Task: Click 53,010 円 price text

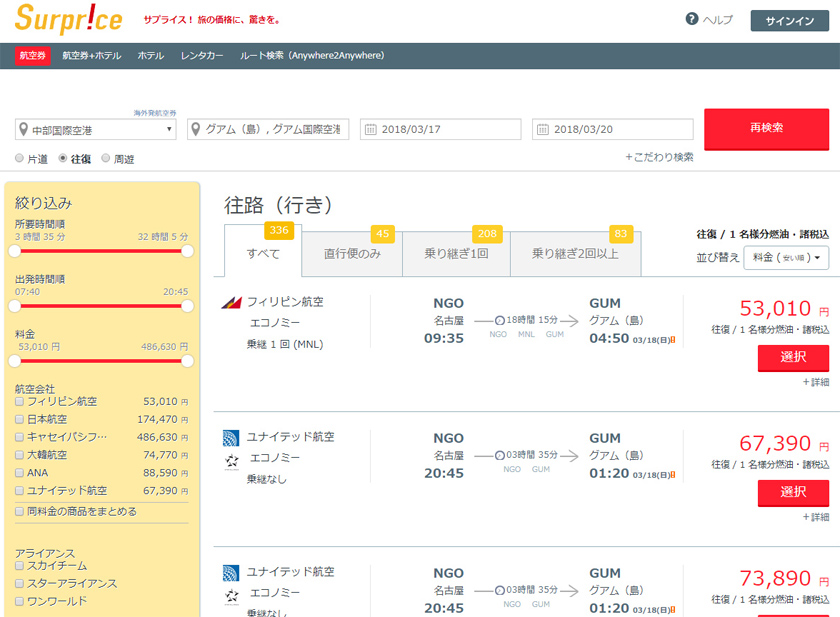Action: 784,308
